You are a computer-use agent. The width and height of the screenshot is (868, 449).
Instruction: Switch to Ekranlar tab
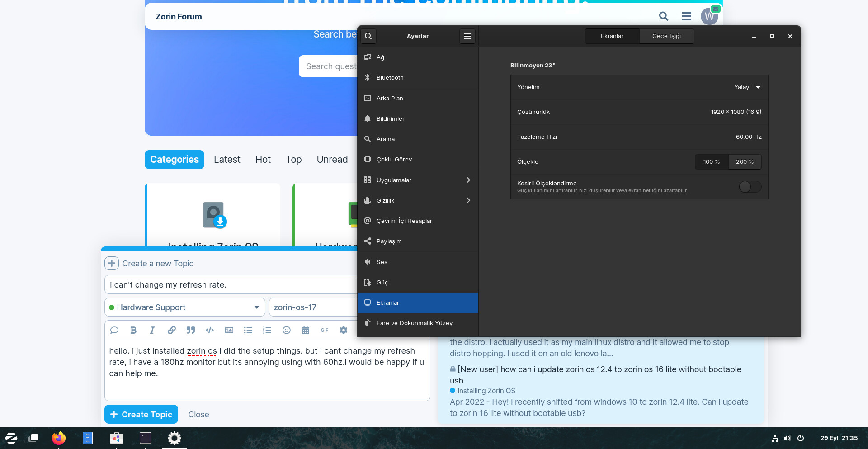(612, 36)
